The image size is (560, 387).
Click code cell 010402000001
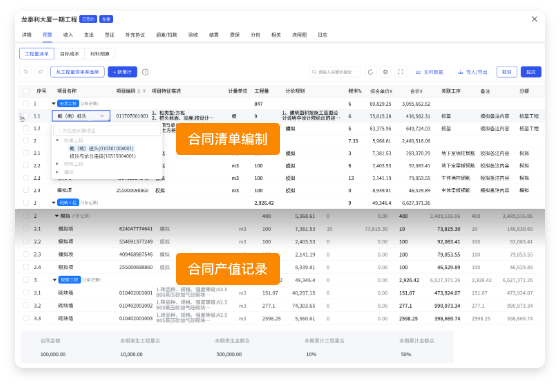[136, 293]
